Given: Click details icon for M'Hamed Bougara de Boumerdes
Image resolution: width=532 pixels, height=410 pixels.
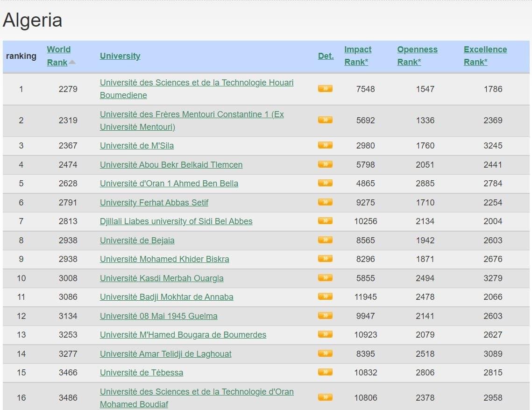Looking at the screenshot, I should coord(325,334).
